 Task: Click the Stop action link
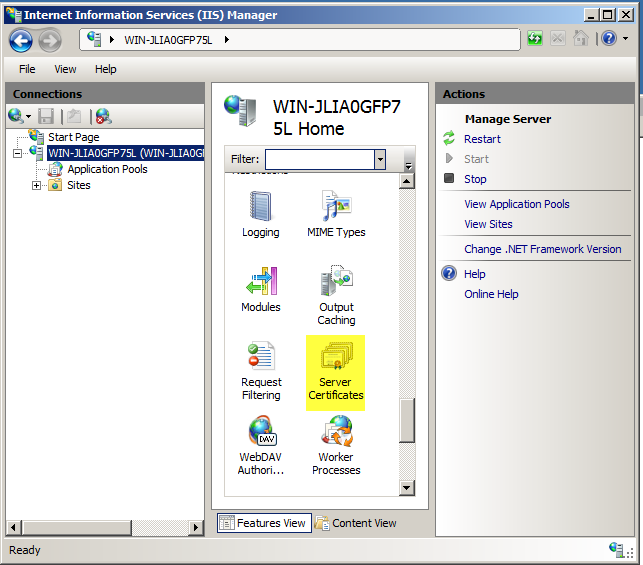click(x=475, y=179)
